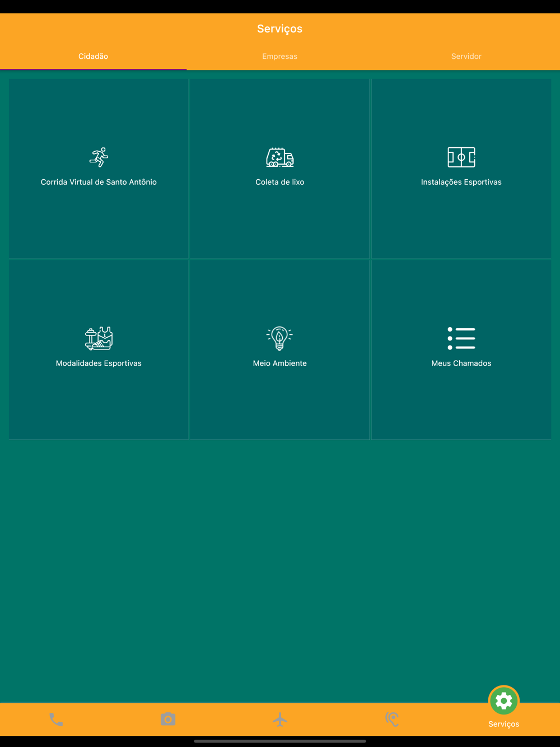560x747 pixels.
Task: Tap the eco lightbulb icon
Action: [279, 338]
